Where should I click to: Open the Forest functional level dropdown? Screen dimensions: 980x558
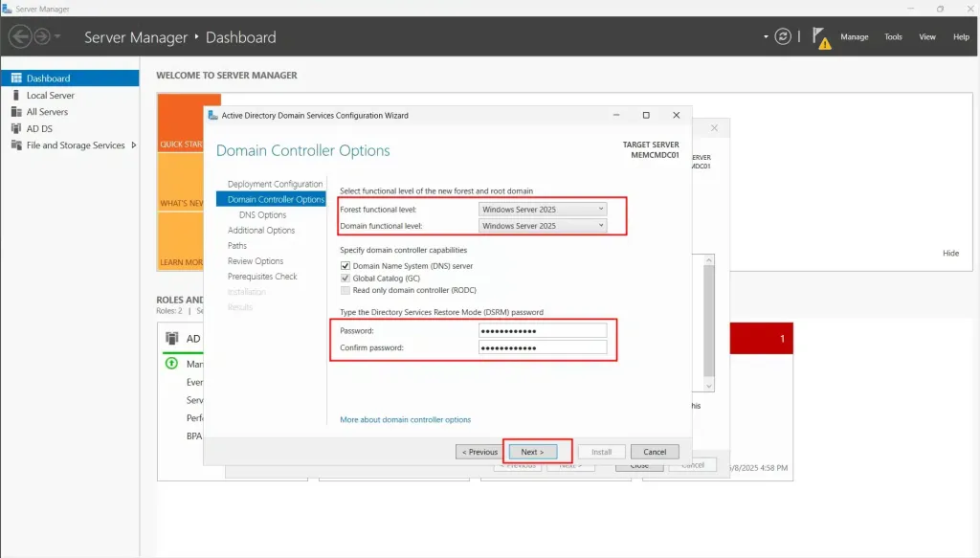coord(543,209)
